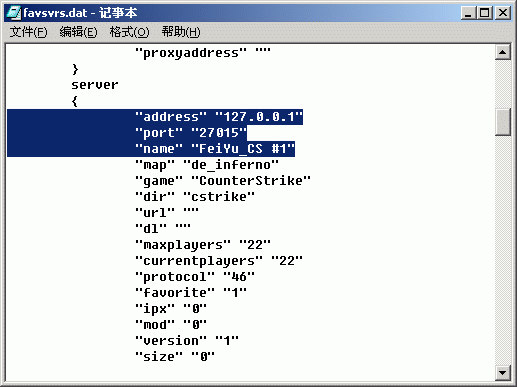Maximize the Notepad window

point(484,13)
